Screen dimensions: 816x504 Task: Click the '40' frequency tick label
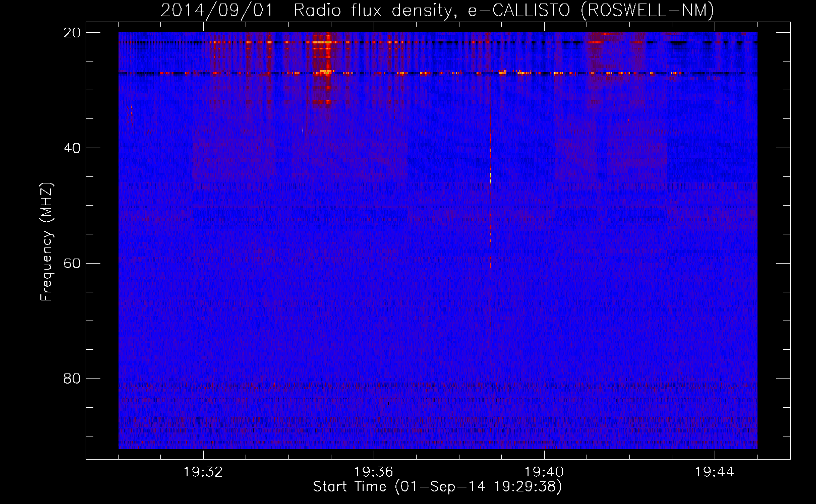coord(72,148)
